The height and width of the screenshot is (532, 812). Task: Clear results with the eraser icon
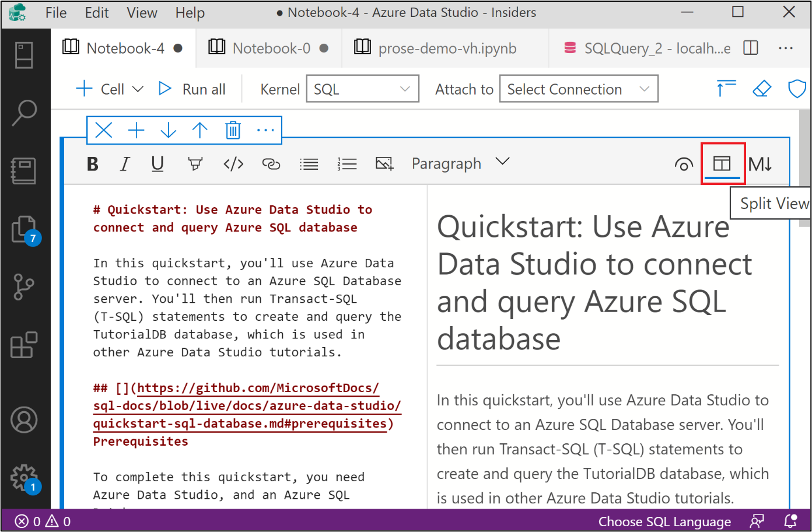[x=762, y=89]
